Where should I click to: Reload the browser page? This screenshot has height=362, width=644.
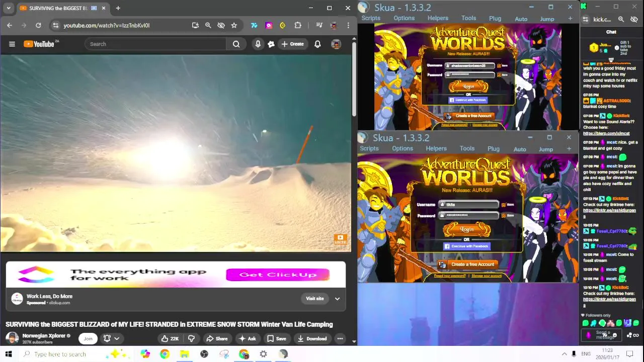tap(38, 25)
